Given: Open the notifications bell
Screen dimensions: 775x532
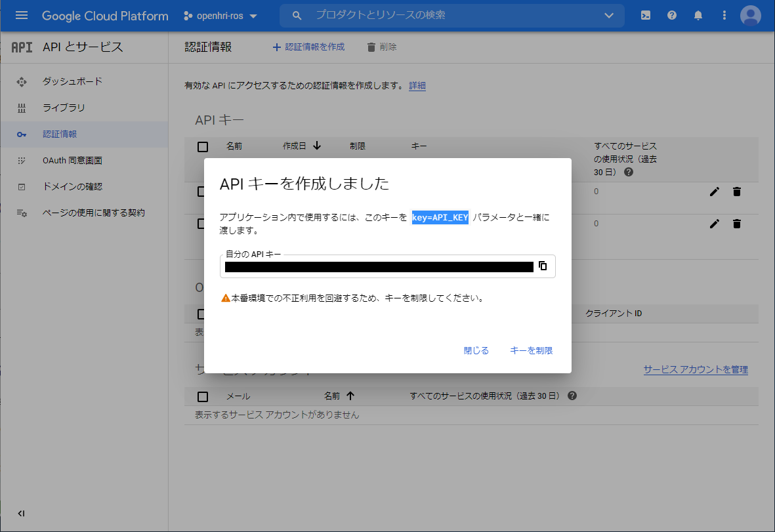Looking at the screenshot, I should pyautogui.click(x=698, y=15).
